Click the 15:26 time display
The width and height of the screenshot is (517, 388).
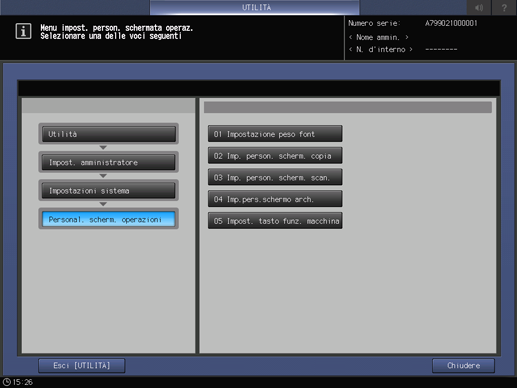pyautogui.click(x=23, y=382)
